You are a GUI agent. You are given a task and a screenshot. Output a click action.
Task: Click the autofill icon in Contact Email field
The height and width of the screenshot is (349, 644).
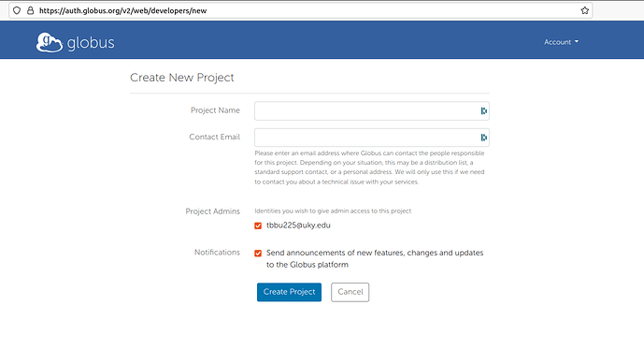(x=484, y=138)
